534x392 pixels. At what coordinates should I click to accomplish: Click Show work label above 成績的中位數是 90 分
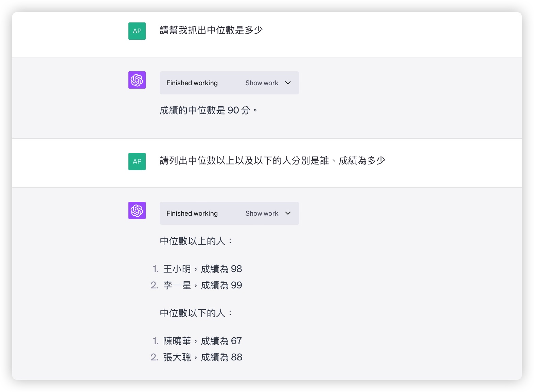coord(262,83)
